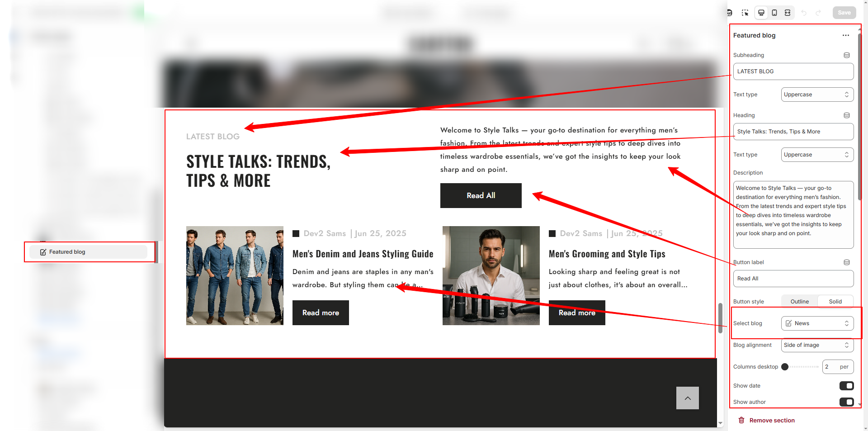This screenshot has height=431, width=868.
Task: Open Select blog News dropdown
Action: click(x=817, y=323)
